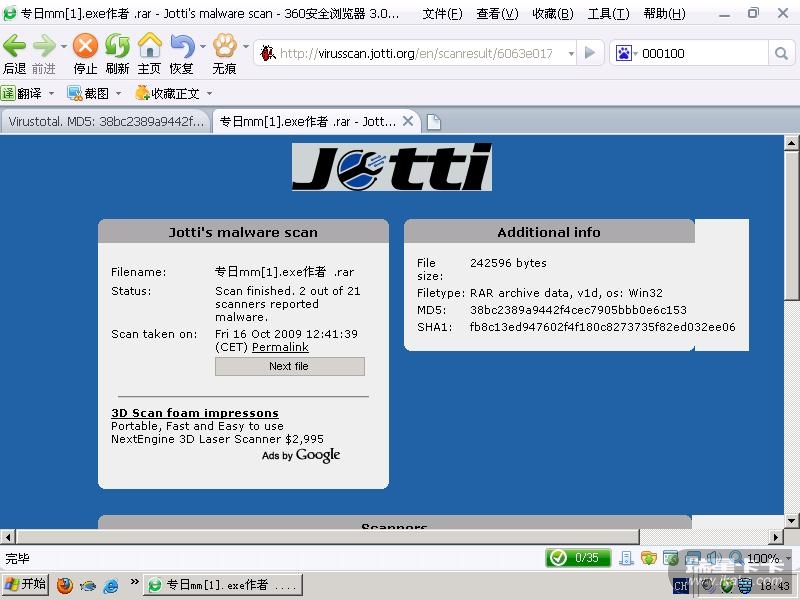Image resolution: width=800 pixels, height=600 pixels.
Task: Open the 文件(F) menu
Action: click(442, 14)
